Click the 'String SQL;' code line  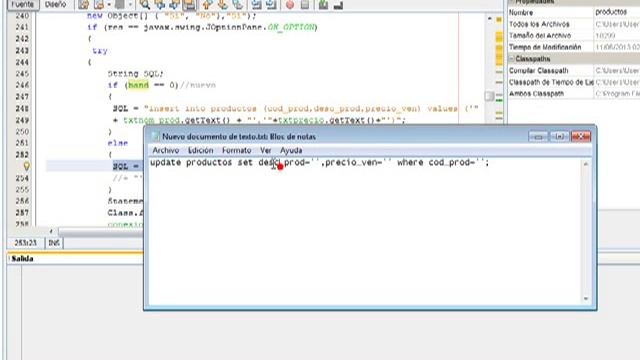tap(136, 74)
